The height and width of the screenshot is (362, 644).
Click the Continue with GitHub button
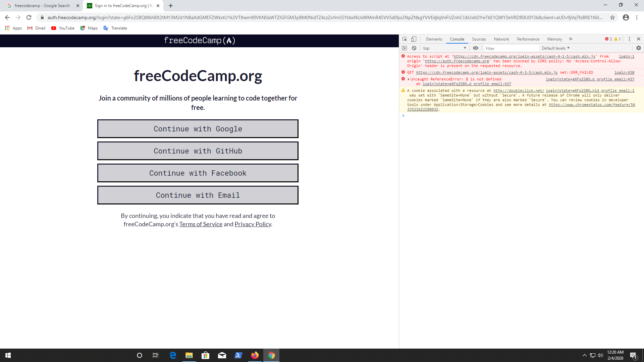point(198,151)
